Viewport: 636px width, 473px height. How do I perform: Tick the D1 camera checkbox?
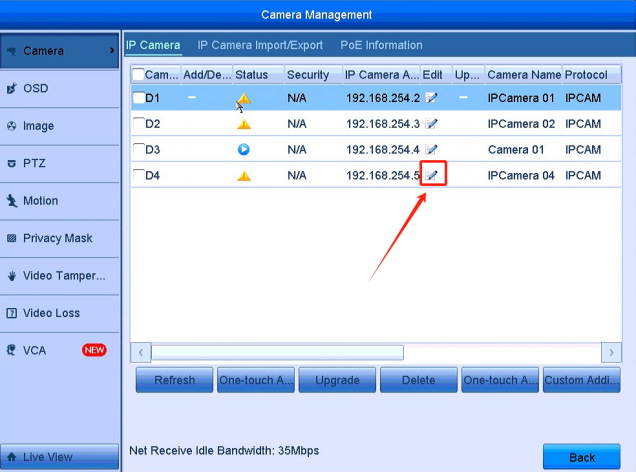click(140, 98)
